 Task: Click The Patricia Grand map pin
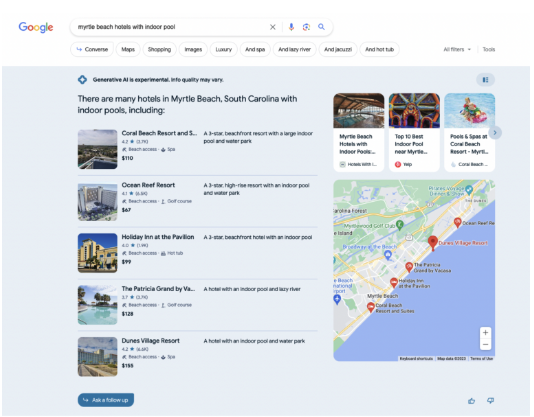[x=409, y=267]
